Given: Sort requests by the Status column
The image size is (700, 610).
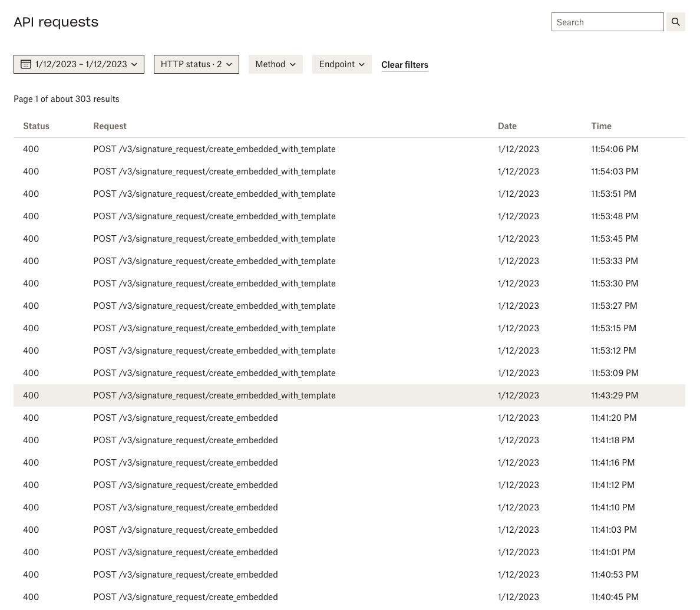Looking at the screenshot, I should pos(36,126).
